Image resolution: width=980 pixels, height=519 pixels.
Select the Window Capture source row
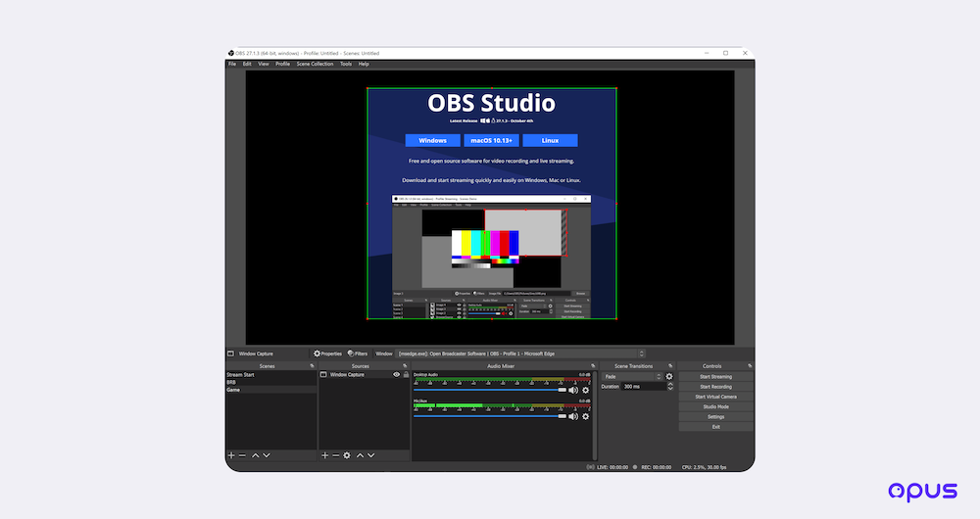pyautogui.click(x=365, y=375)
